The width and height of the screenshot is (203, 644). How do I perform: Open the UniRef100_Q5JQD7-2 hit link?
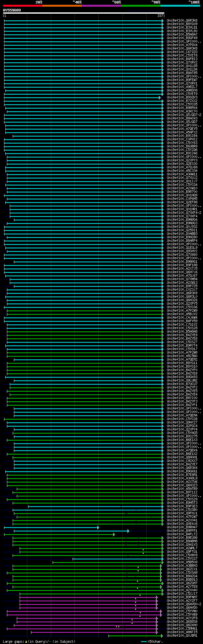(x=184, y=115)
